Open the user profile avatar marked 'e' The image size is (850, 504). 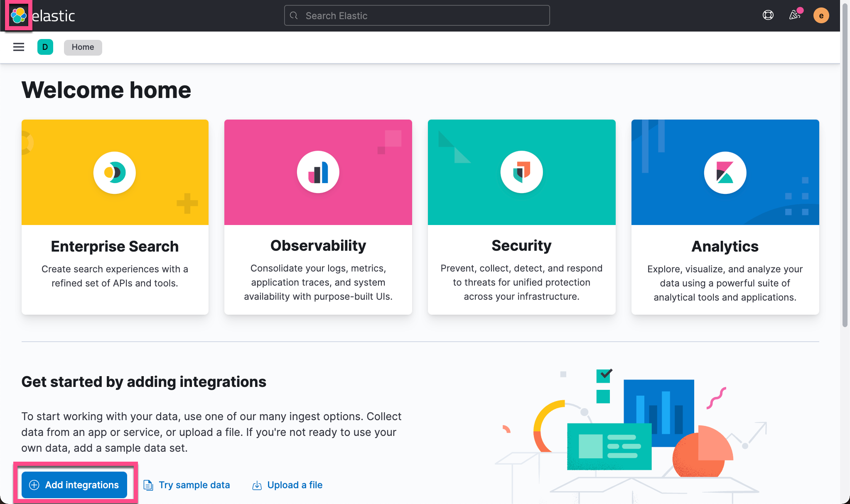tap(821, 15)
